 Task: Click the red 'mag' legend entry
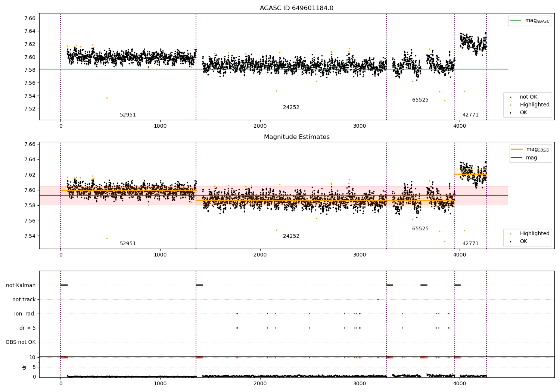pyautogui.click(x=525, y=158)
